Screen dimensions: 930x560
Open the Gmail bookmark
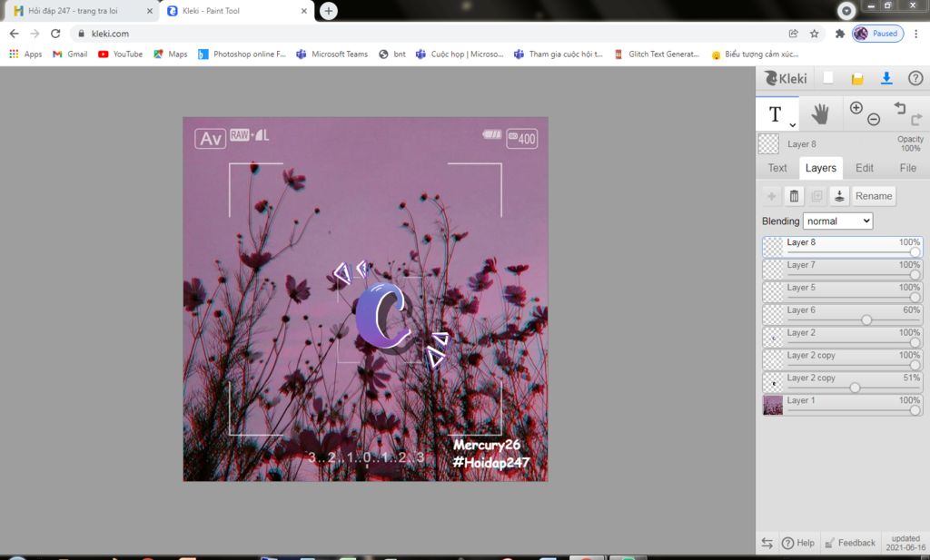pos(70,54)
